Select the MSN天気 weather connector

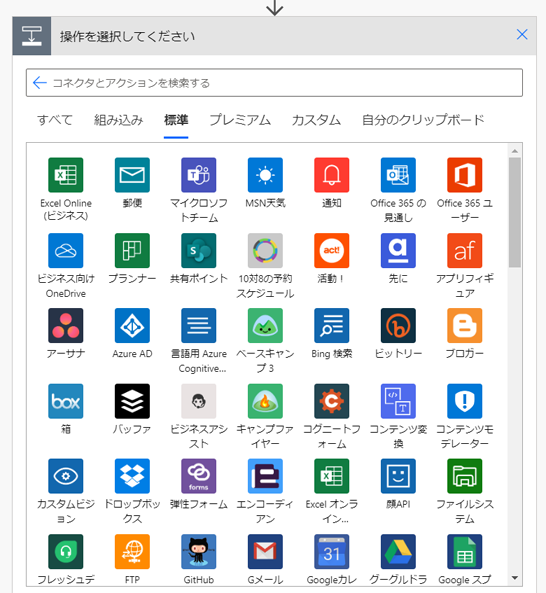tap(265, 175)
